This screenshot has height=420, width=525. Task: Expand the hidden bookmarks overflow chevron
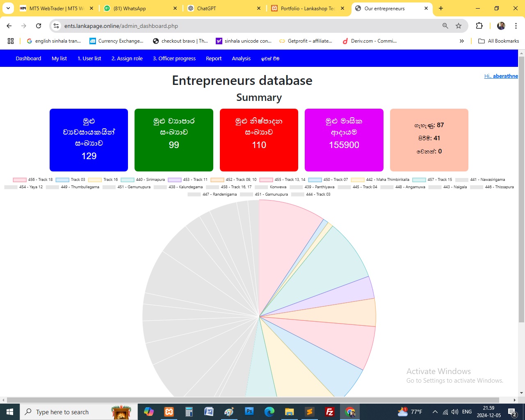461,41
